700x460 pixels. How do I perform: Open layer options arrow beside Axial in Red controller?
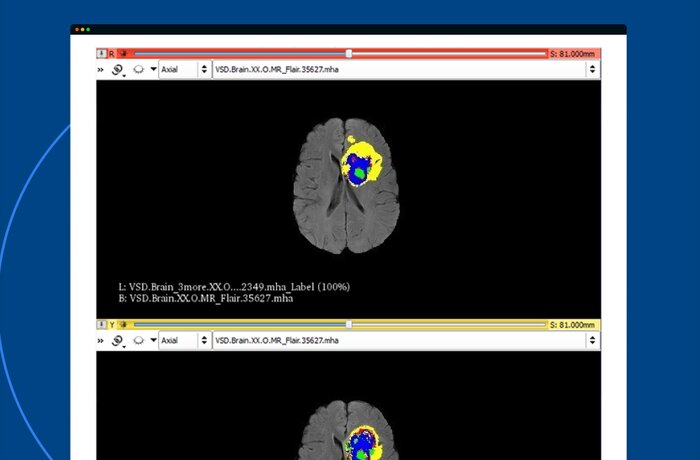click(x=153, y=70)
